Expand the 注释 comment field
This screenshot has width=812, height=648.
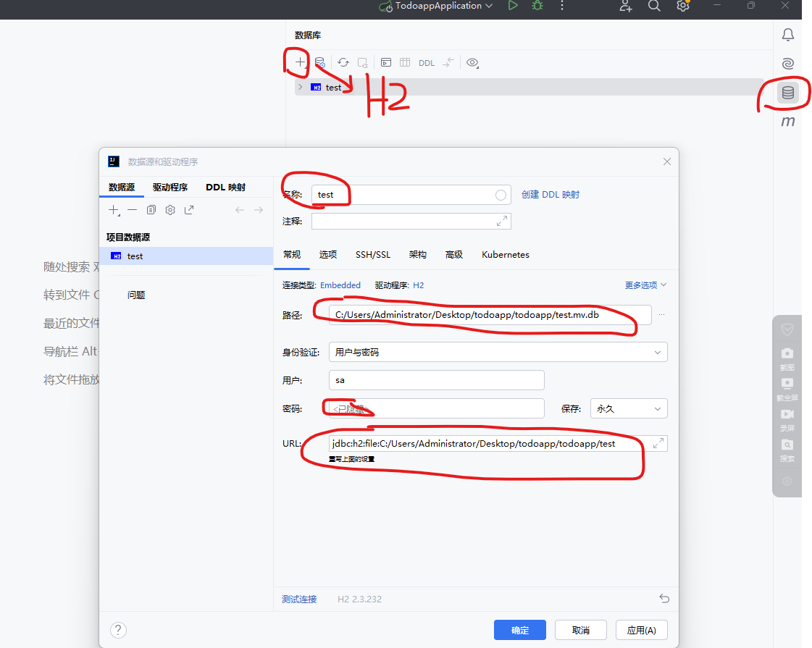[501, 222]
